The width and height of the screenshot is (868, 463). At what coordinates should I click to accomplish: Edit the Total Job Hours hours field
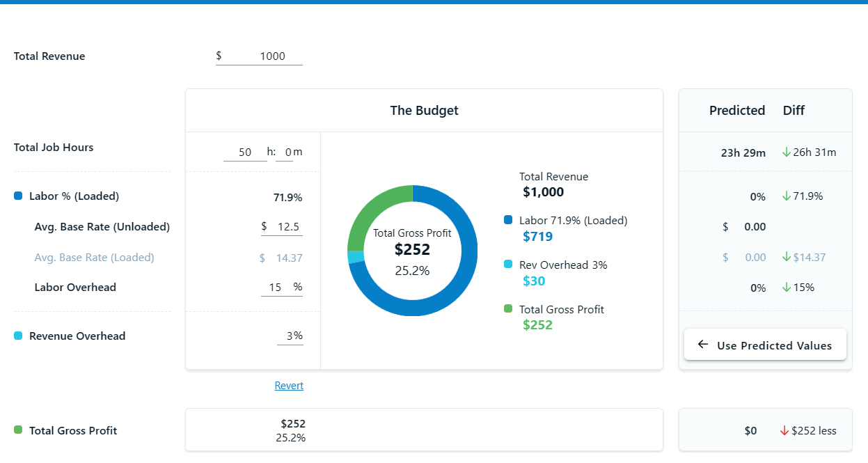pyautogui.click(x=245, y=152)
